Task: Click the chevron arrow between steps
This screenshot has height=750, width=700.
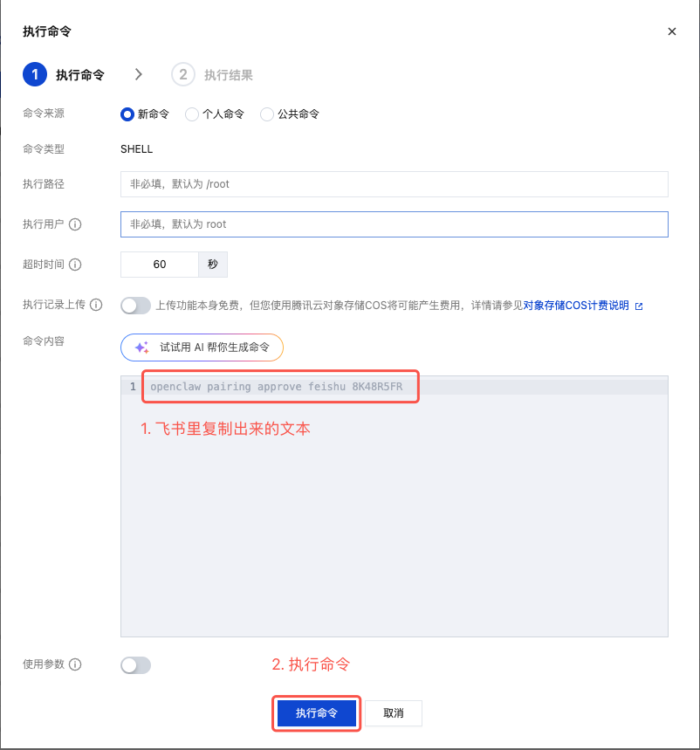Action: pyautogui.click(x=138, y=75)
